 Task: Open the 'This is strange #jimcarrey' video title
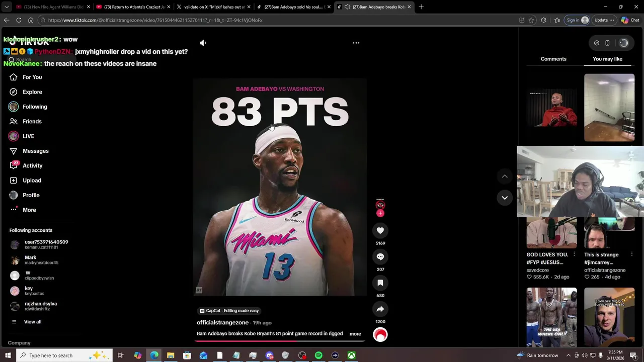point(601,258)
